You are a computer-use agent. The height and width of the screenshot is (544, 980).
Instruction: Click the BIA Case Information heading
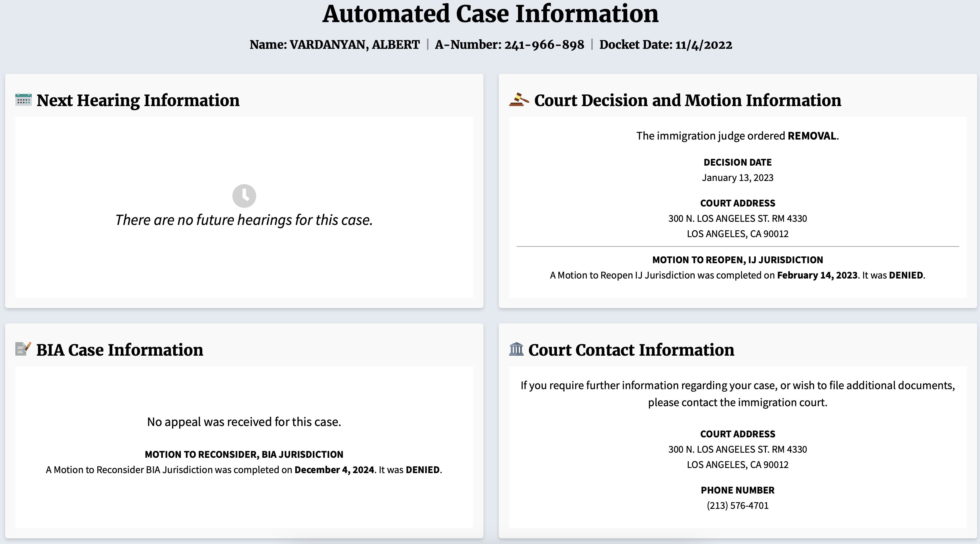point(120,350)
